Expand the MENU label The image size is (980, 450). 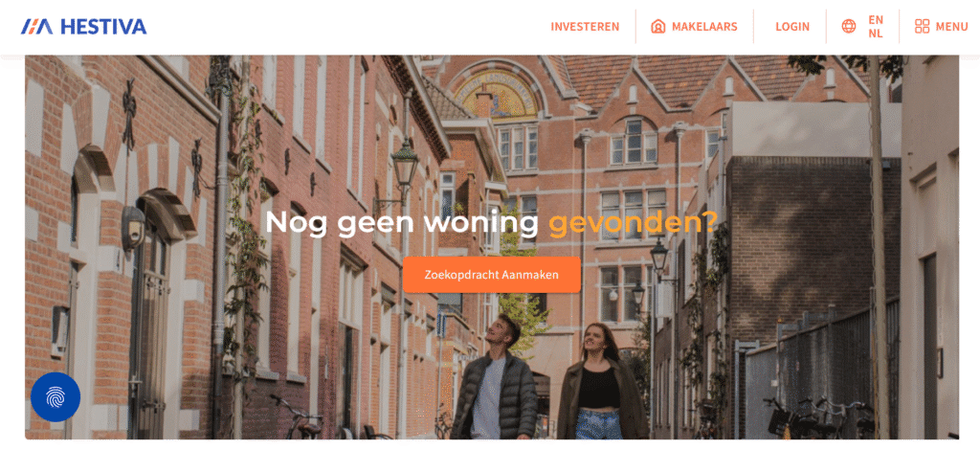(951, 27)
